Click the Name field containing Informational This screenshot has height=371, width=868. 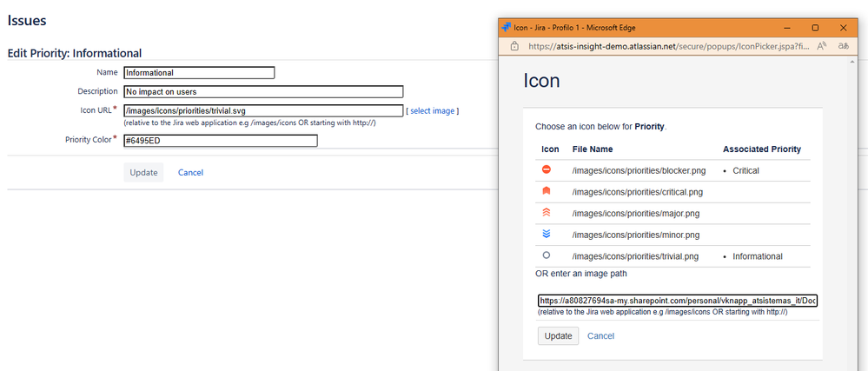tap(199, 72)
